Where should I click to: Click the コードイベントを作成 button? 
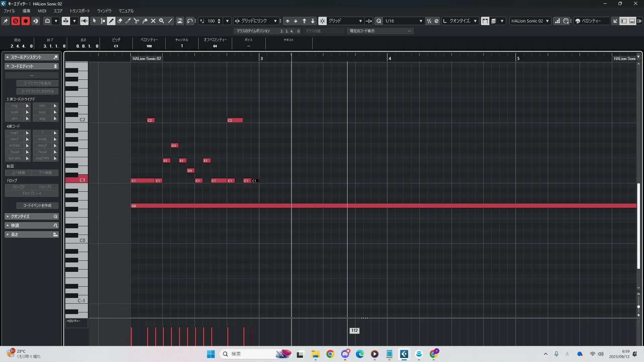37,205
